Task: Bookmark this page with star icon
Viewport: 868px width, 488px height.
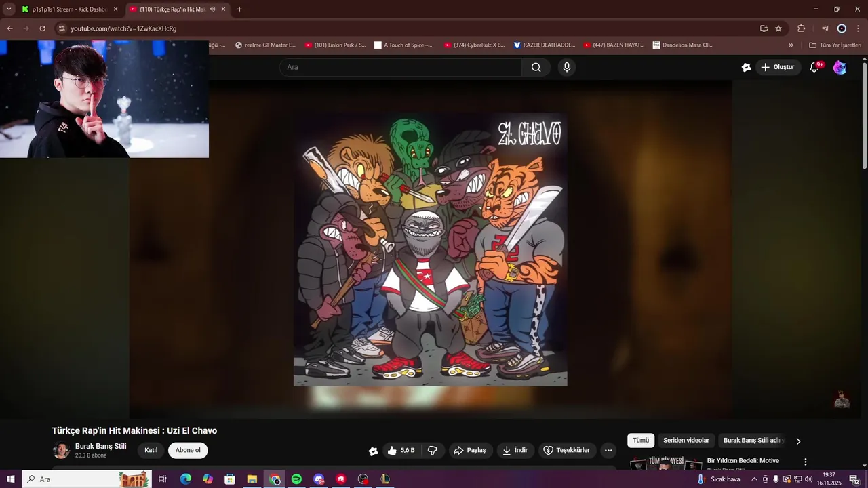Action: click(x=778, y=28)
